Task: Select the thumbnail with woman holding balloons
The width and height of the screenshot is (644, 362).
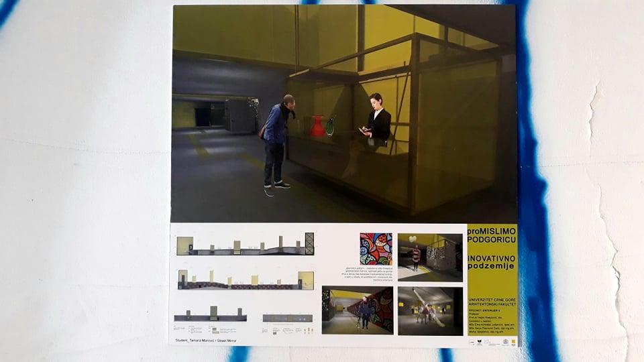Action: coord(430,257)
